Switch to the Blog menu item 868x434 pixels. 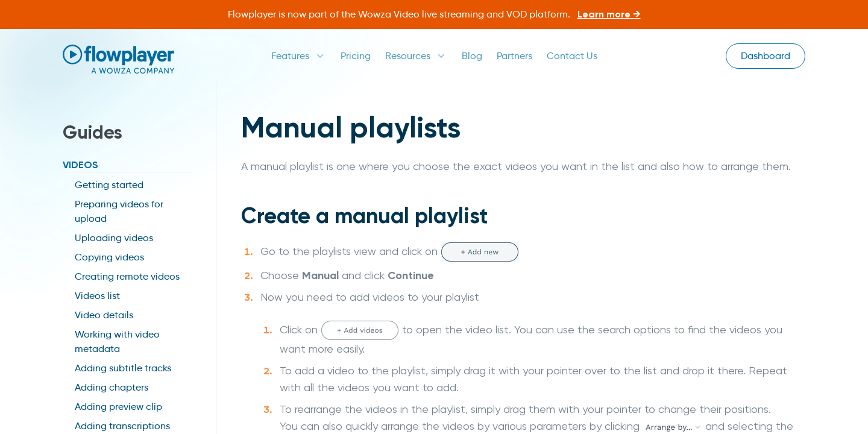tap(471, 56)
